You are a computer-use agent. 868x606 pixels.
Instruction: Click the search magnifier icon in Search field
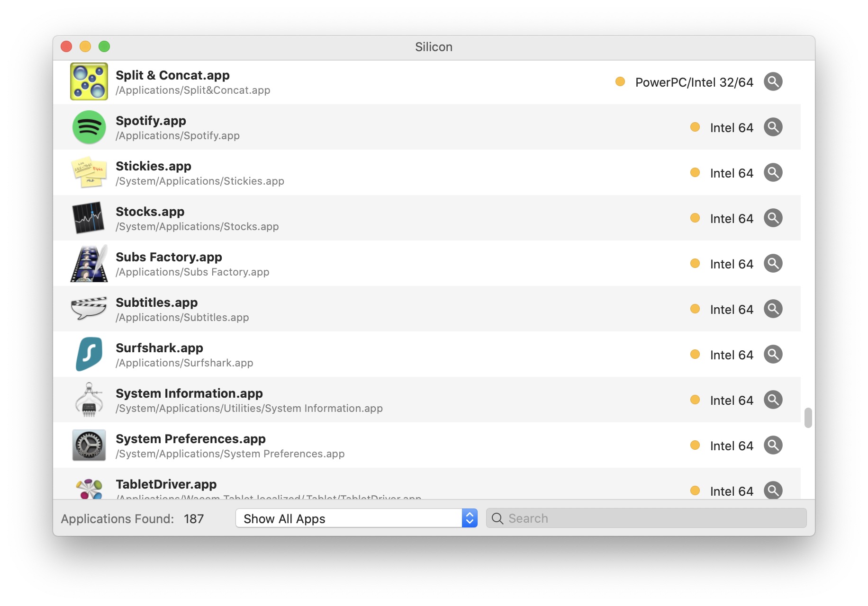pyautogui.click(x=497, y=518)
